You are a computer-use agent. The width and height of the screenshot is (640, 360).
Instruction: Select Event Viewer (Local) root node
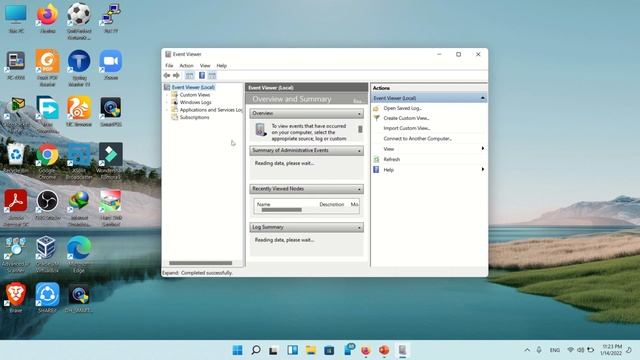[193, 87]
